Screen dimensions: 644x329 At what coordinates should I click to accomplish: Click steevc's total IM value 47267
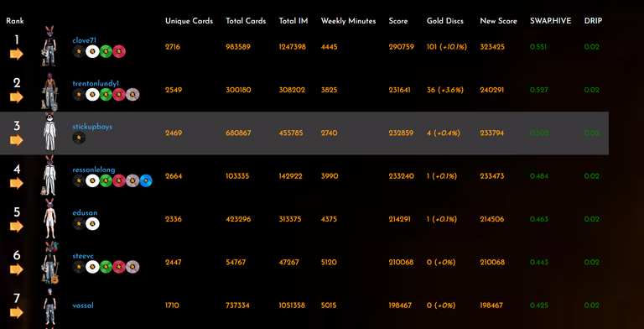(288, 263)
